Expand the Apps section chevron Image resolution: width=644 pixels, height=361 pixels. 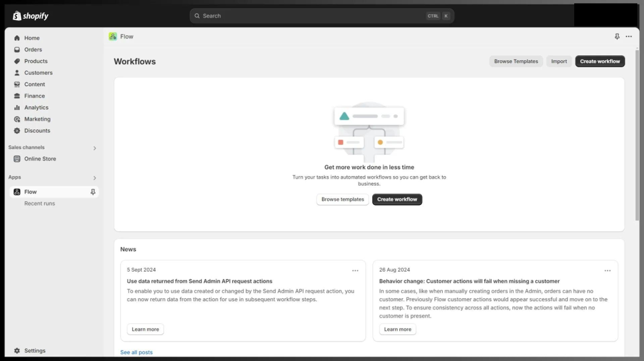point(94,178)
